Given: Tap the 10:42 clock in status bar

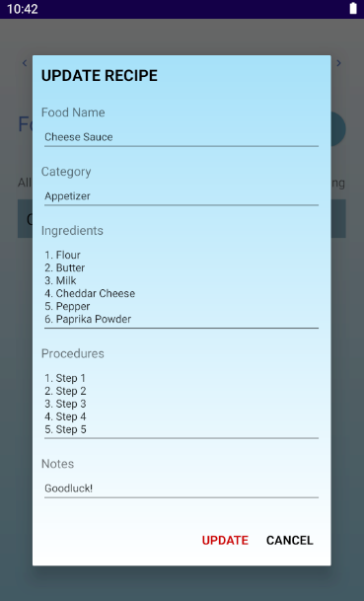Looking at the screenshot, I should tap(23, 9).
